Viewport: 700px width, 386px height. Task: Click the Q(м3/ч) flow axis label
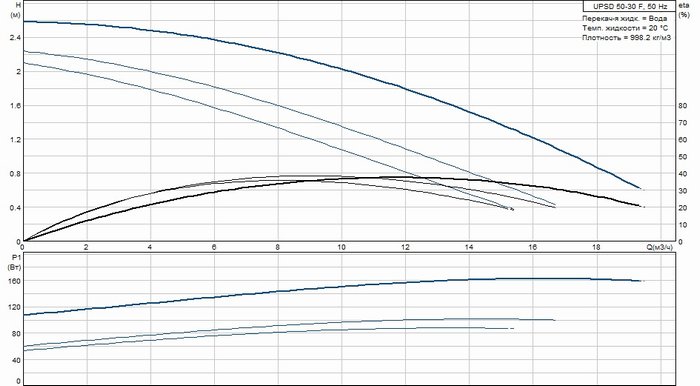[659, 247]
